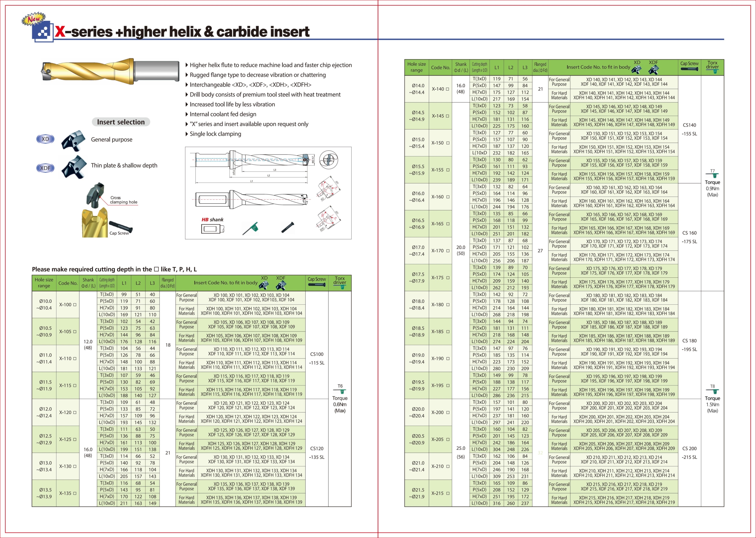Click the X-series page title heading
Screen dimensions: 756x538
(x=182, y=32)
